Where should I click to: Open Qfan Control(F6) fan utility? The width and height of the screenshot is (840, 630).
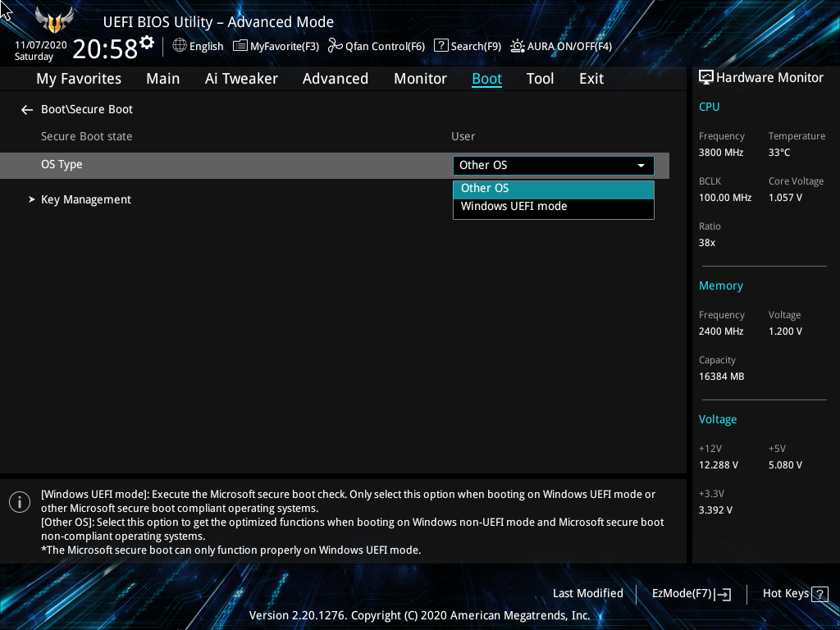376,46
